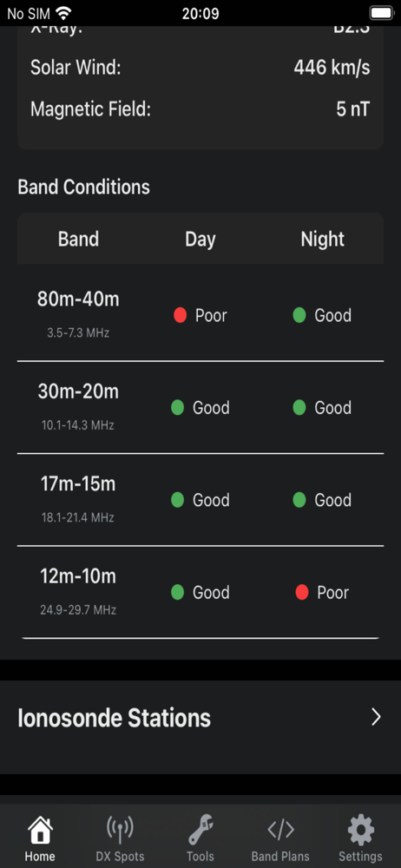Tap the Solar Wind 446 km/s value
Screen dimensions: 401x868
332,68
